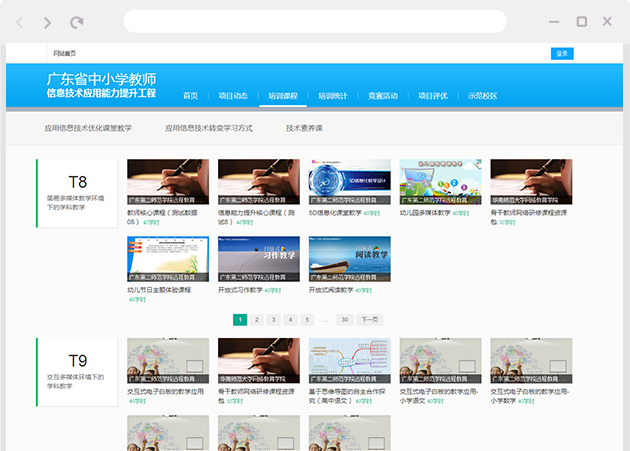
Task: Go to page 2 in pagination
Action: (257, 320)
